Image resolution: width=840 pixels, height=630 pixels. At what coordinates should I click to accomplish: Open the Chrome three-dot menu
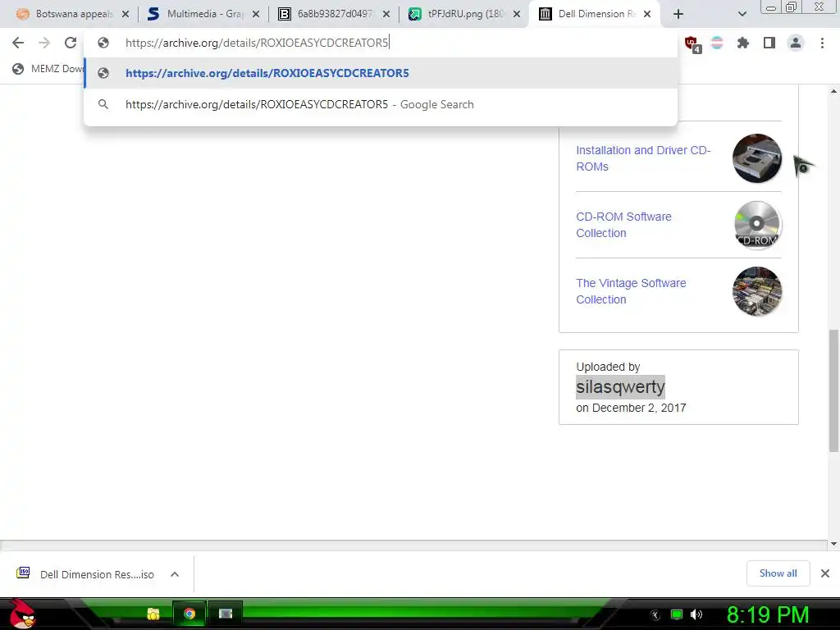(x=822, y=43)
